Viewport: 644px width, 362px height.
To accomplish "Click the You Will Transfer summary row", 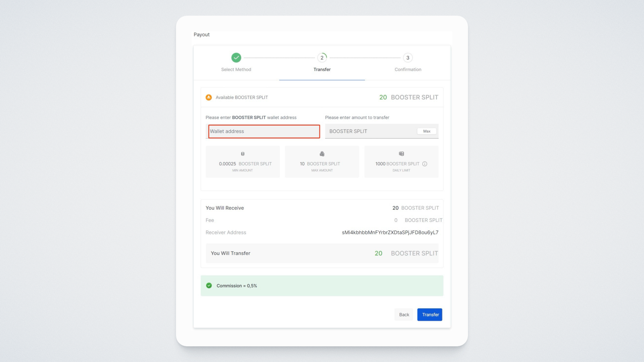I will click(322, 253).
